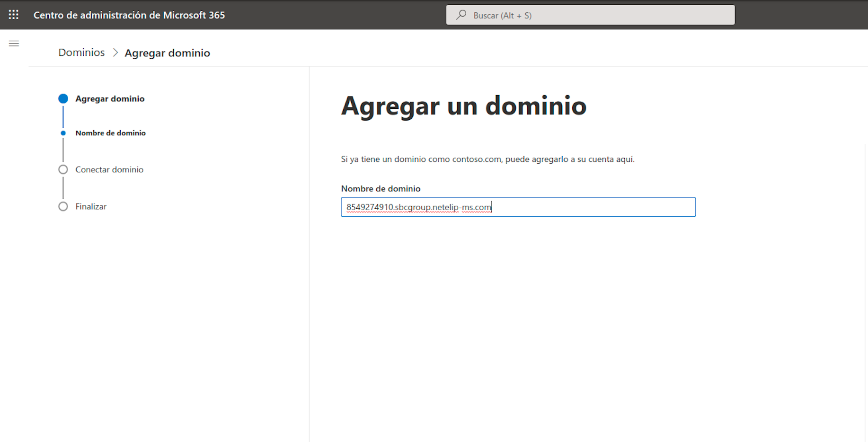Click the Agregar dominio breadcrumb
Viewport: 868px width, 442px height.
tap(168, 53)
